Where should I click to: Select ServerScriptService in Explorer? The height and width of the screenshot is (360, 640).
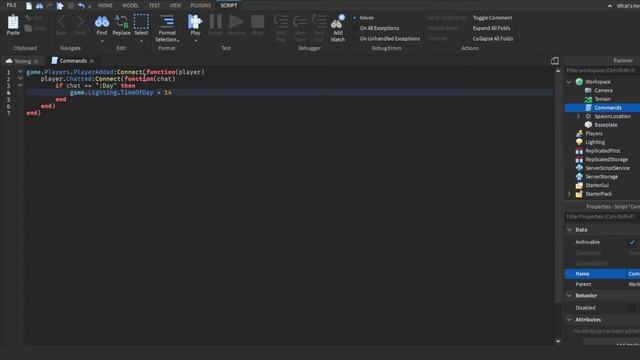click(x=607, y=168)
